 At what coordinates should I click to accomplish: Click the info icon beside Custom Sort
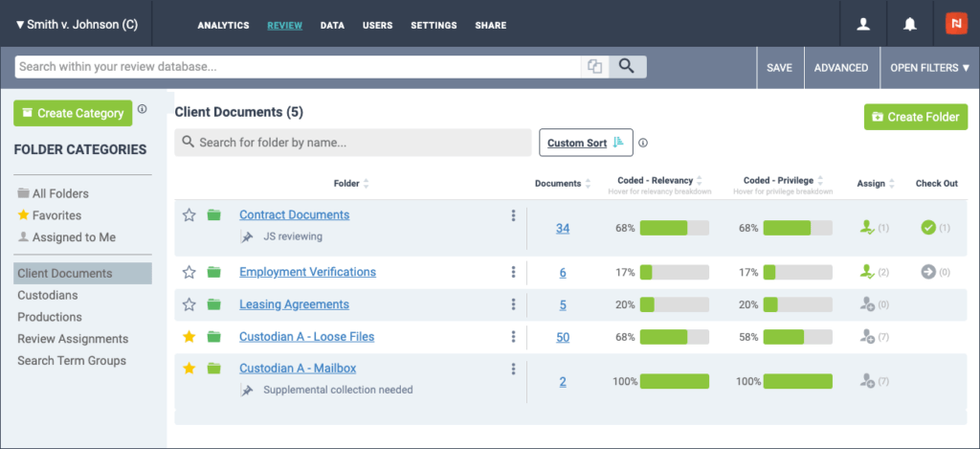pos(643,143)
